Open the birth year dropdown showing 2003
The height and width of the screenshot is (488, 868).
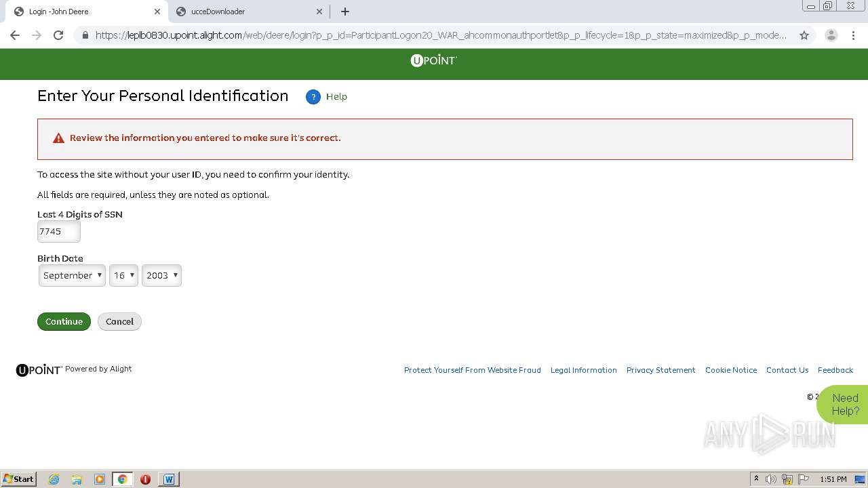[161, 275]
